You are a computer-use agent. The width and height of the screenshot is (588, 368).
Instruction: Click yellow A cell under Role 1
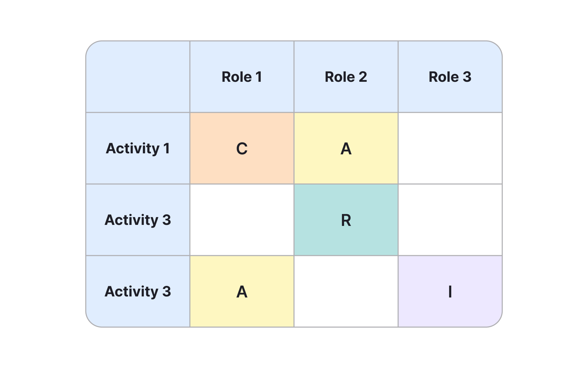click(x=242, y=292)
